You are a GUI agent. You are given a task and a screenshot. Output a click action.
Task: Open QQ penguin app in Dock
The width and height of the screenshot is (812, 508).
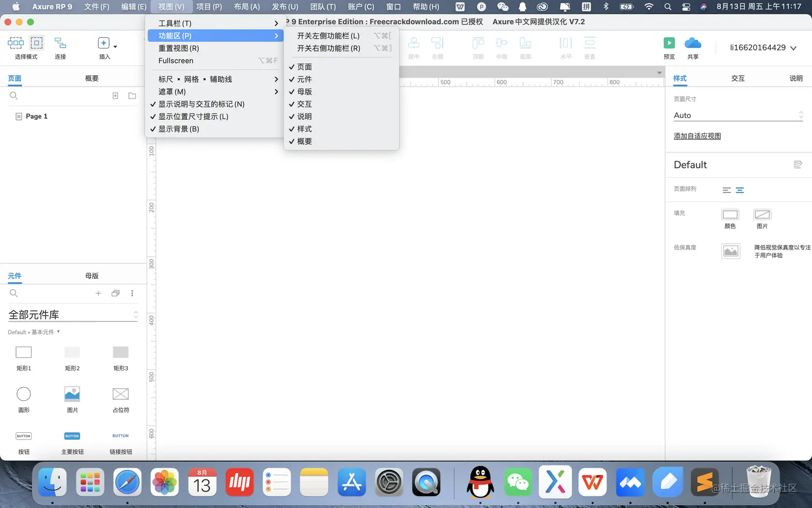[x=480, y=482]
